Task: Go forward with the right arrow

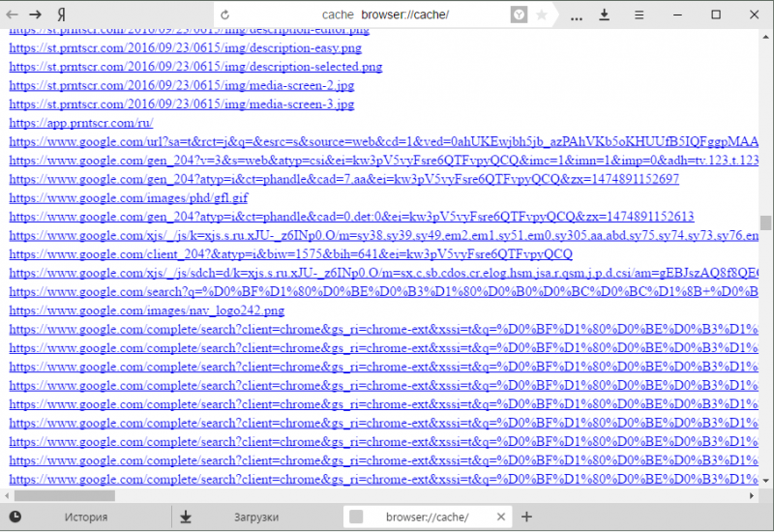Action: [x=35, y=15]
